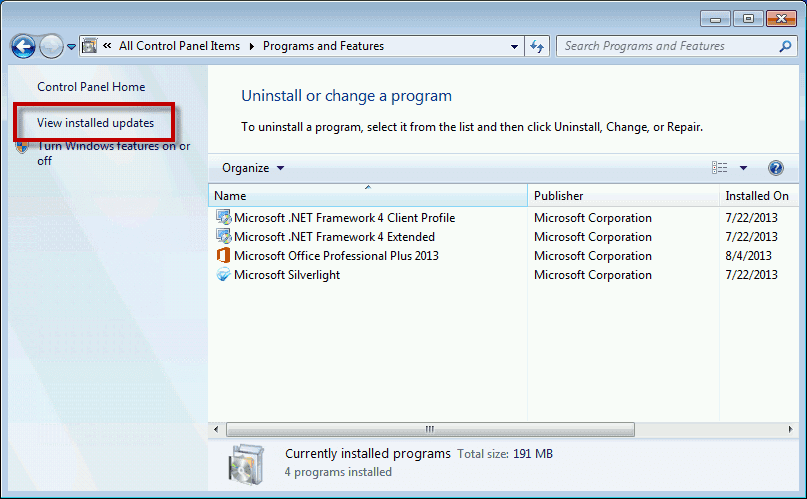Click Programs and Features breadcrumb
This screenshot has width=807, height=499.
323,46
